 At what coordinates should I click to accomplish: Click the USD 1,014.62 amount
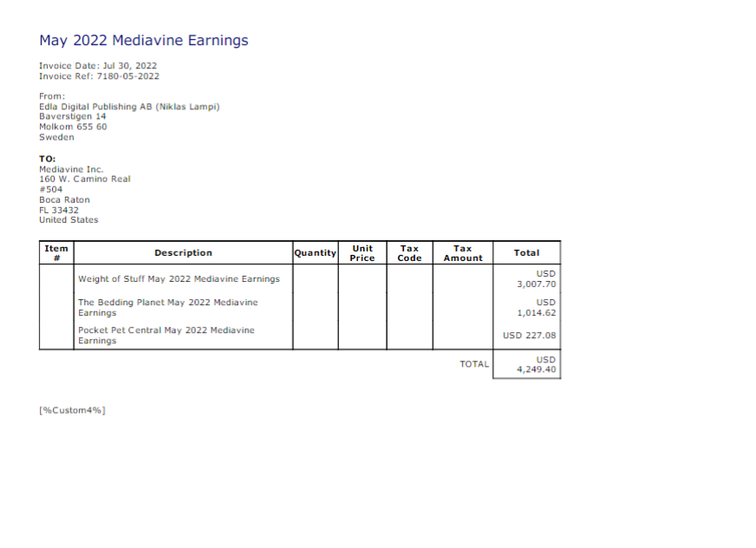(x=537, y=308)
